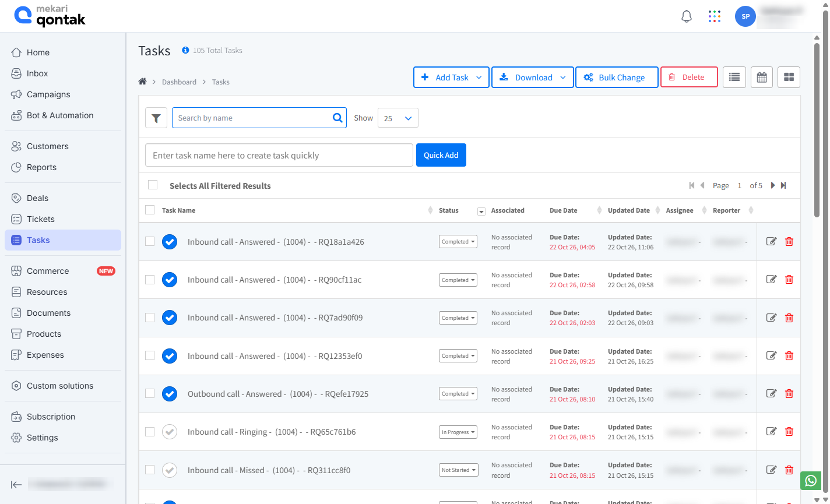Change status dropdown for RQ18a1a426
This screenshot has width=830, height=504.
click(458, 242)
